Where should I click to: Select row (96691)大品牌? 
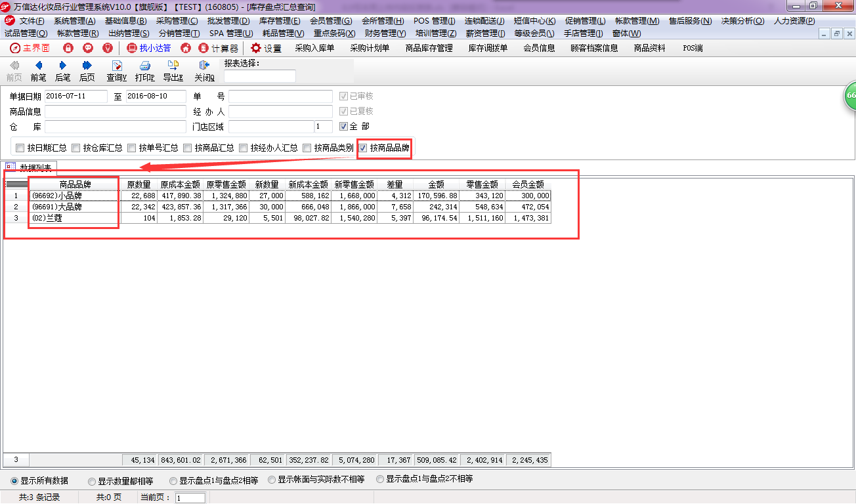[277, 207]
